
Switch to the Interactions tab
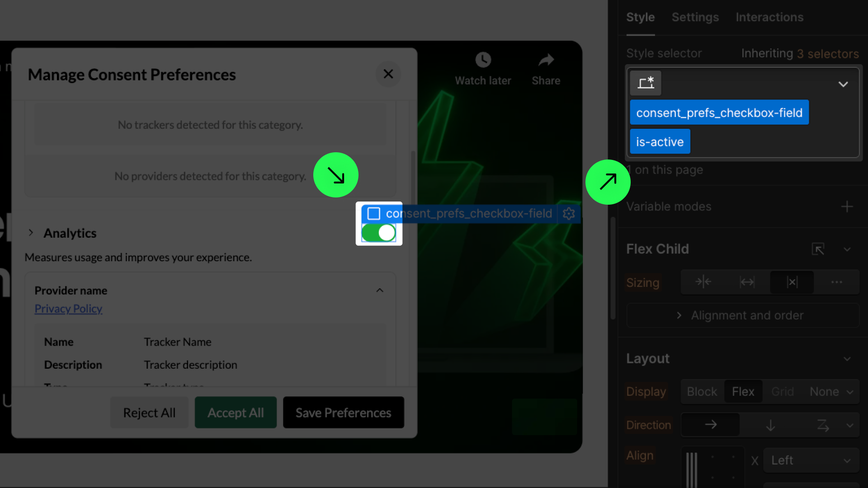[769, 17]
